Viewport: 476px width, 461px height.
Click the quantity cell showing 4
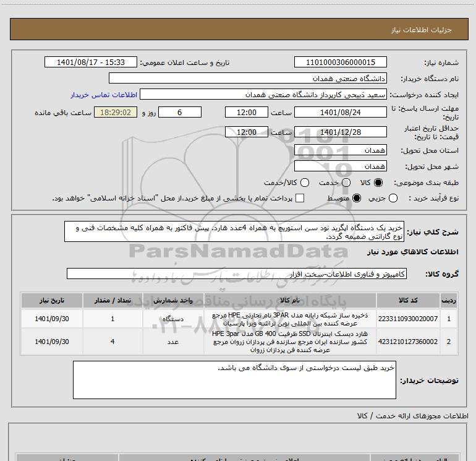point(113,342)
